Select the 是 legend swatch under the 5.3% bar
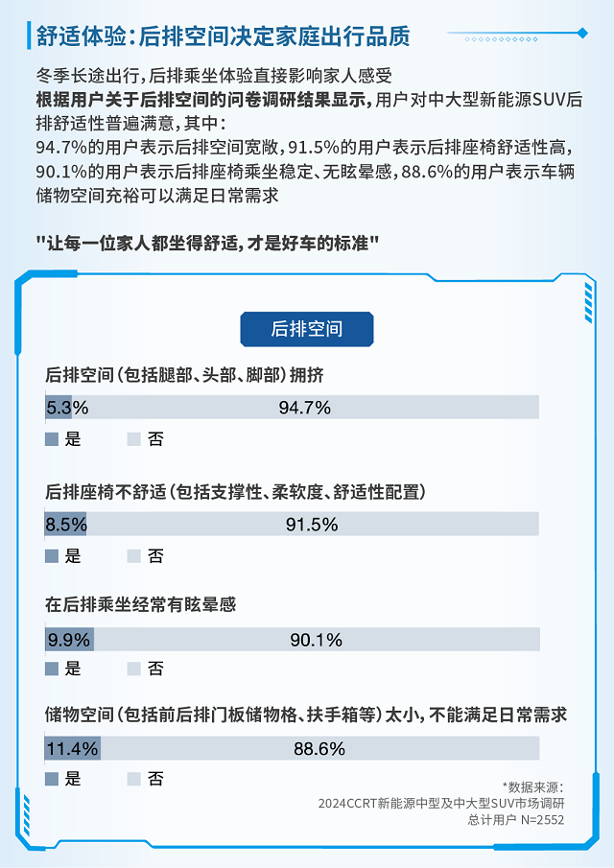The height and width of the screenshot is (868, 614). click(52, 439)
